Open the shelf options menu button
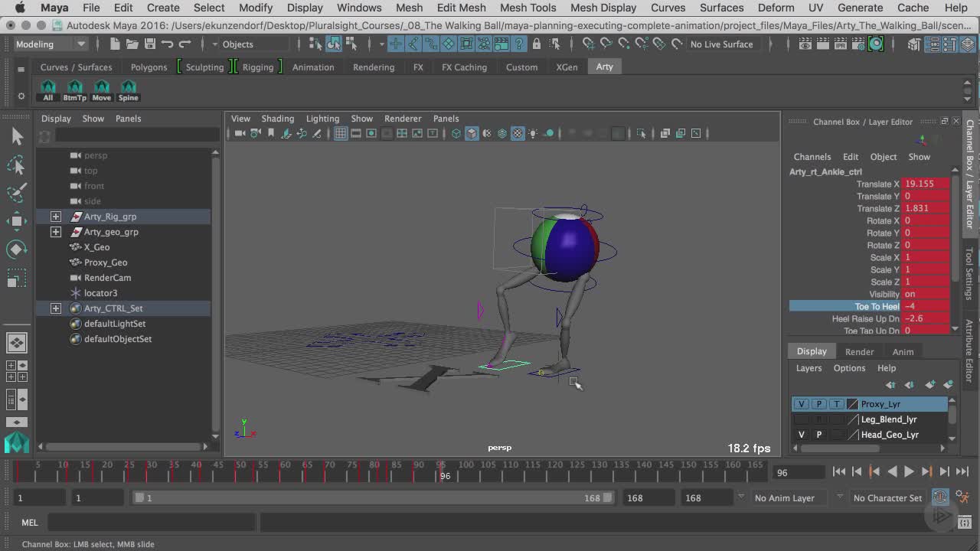Viewport: 980px width, 551px height. click(21, 96)
